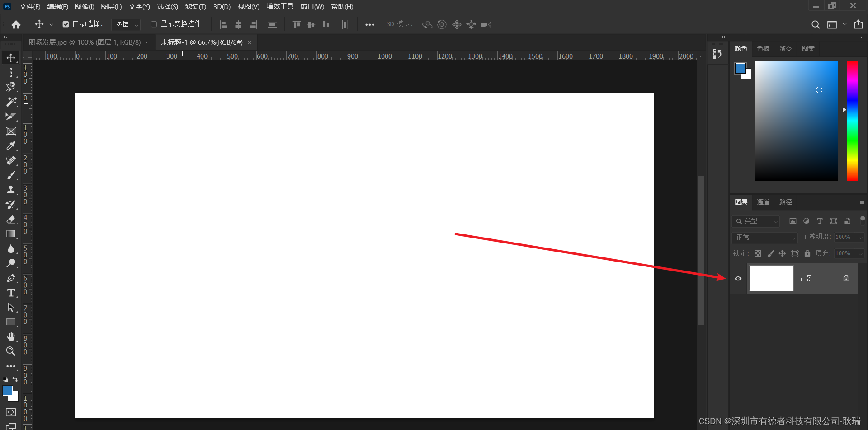This screenshot has width=868, height=430.
Task: Enable the 显示变换控件 checkbox
Action: tap(154, 24)
